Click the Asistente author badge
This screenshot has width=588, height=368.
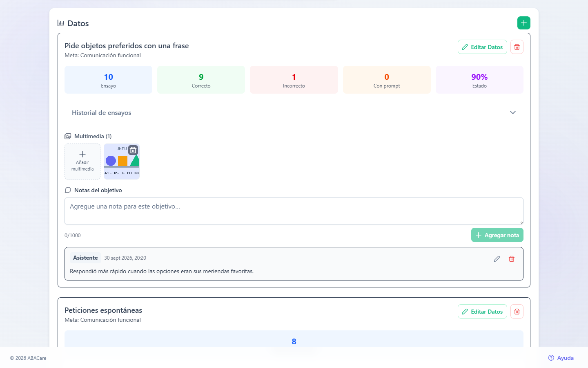click(x=85, y=258)
